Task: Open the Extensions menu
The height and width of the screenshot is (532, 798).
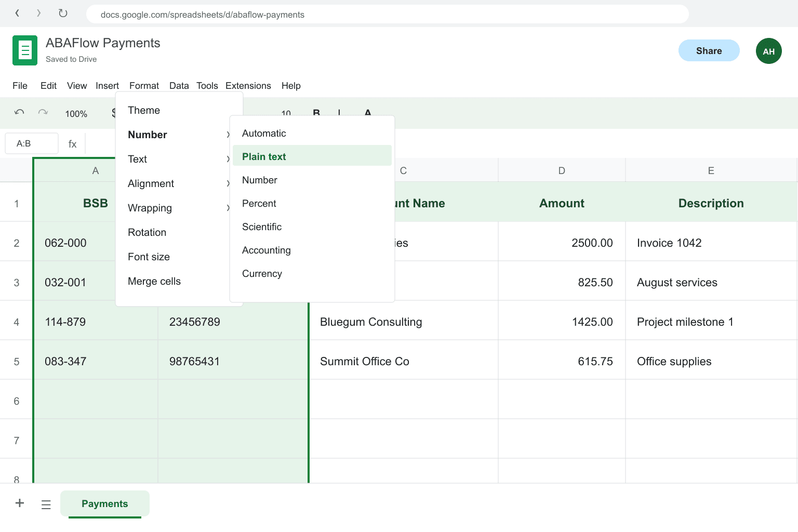Action: point(248,86)
